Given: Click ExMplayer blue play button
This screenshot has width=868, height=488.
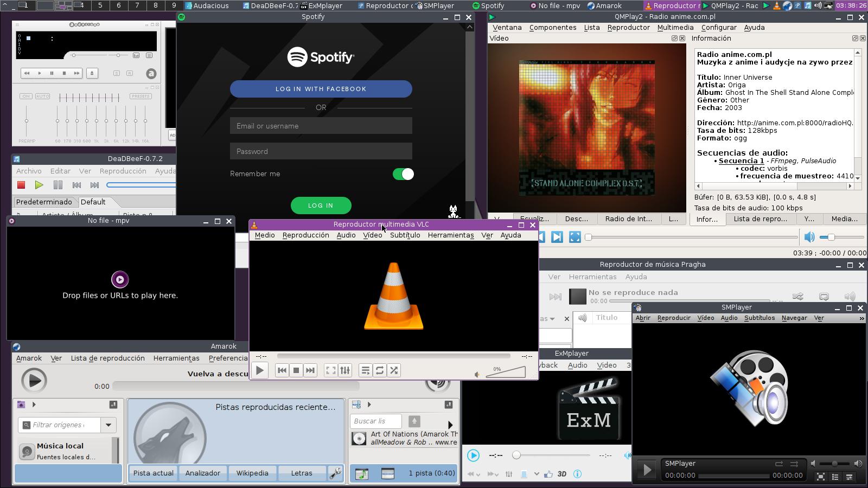Looking at the screenshot, I should tap(473, 455).
